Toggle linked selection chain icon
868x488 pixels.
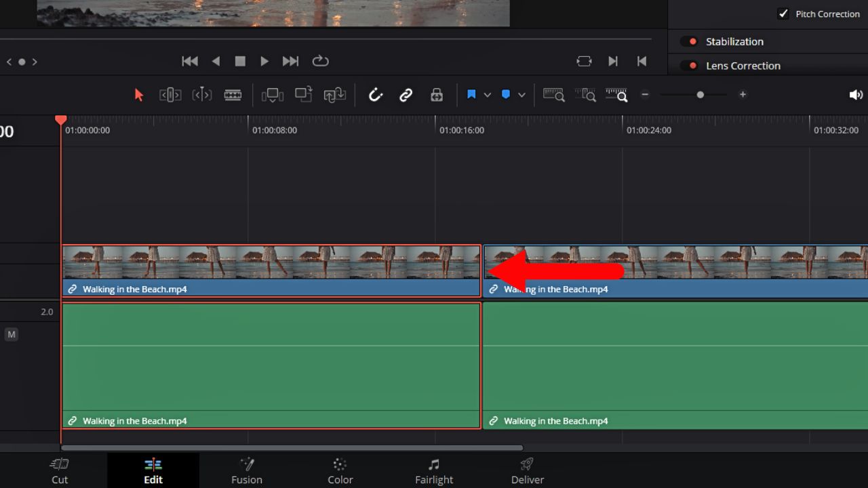point(406,94)
